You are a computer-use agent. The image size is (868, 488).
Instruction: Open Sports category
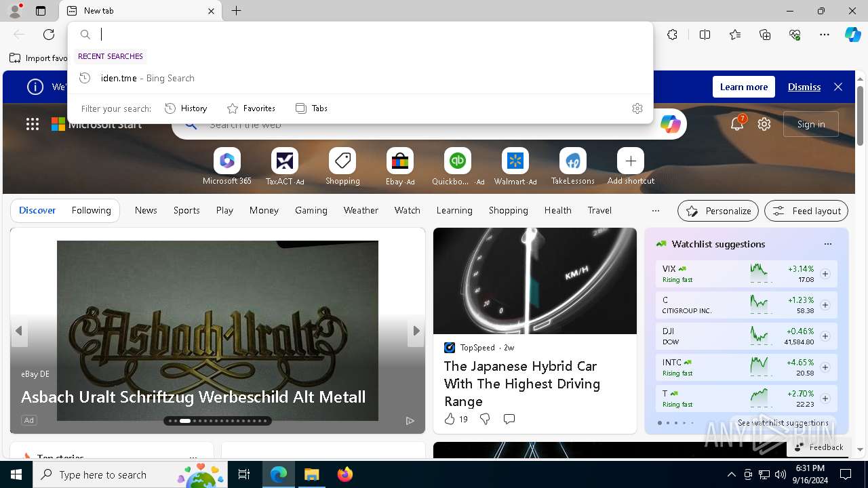[x=186, y=211]
